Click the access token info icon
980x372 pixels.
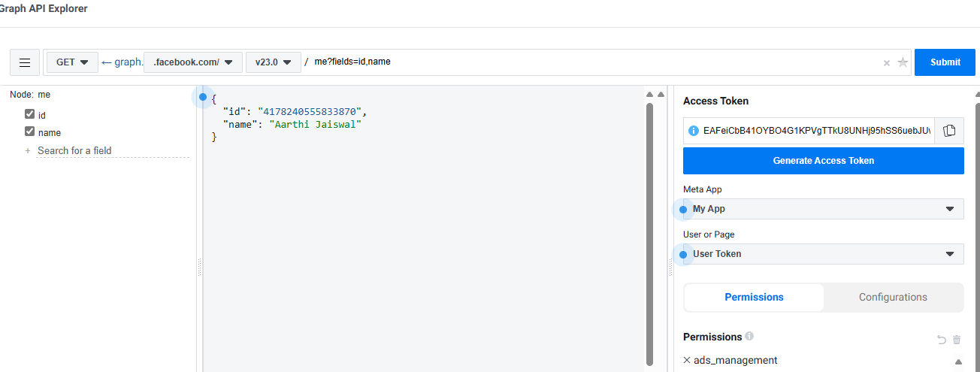[694, 131]
